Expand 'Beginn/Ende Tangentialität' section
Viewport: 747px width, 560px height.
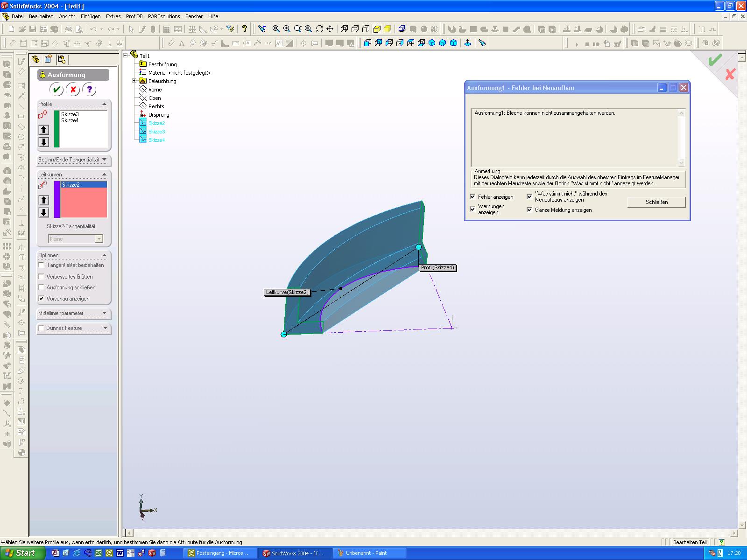(x=104, y=160)
